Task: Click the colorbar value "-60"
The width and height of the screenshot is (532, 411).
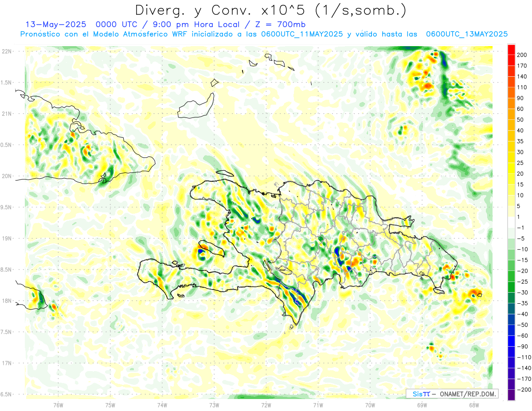Action: (x=522, y=336)
